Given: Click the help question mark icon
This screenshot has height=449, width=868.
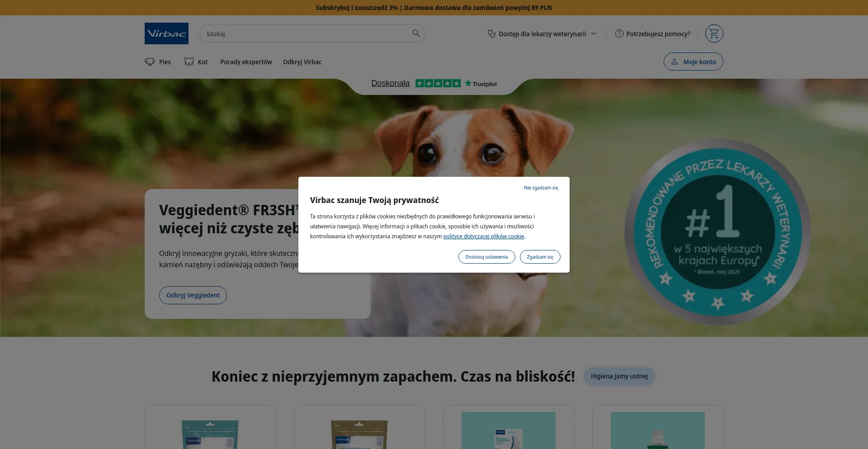Looking at the screenshot, I should pyautogui.click(x=619, y=33).
